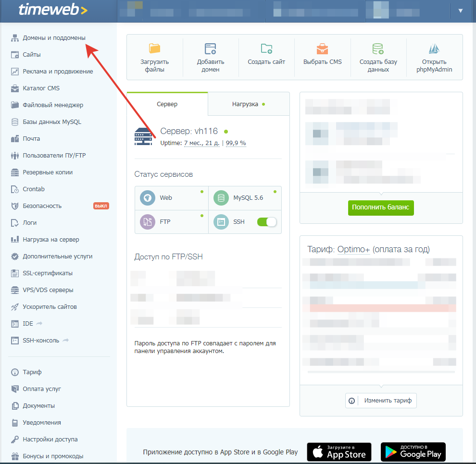476x464 pixels.
Task: Click the uptime value 7 мес., 21 д.
Action: point(201,143)
